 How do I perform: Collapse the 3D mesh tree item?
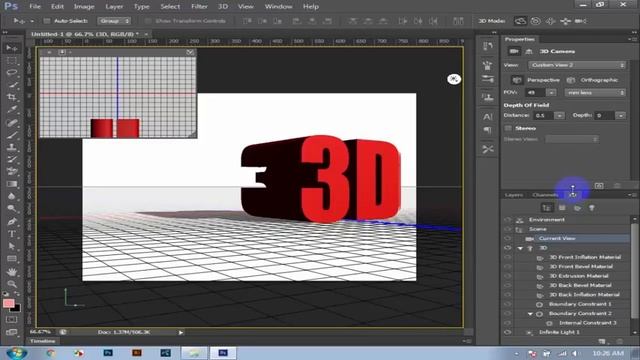point(520,248)
